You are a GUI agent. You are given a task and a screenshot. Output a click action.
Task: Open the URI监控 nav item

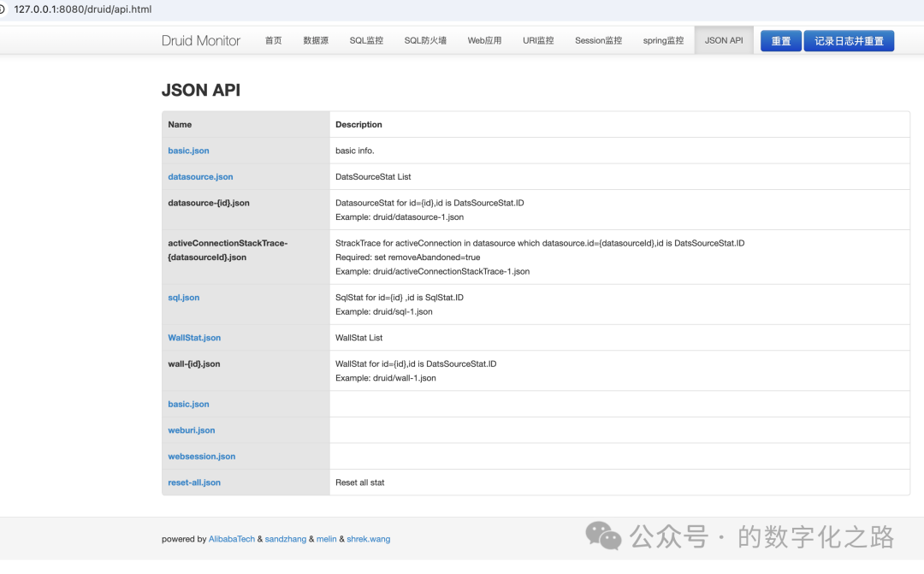pos(538,41)
